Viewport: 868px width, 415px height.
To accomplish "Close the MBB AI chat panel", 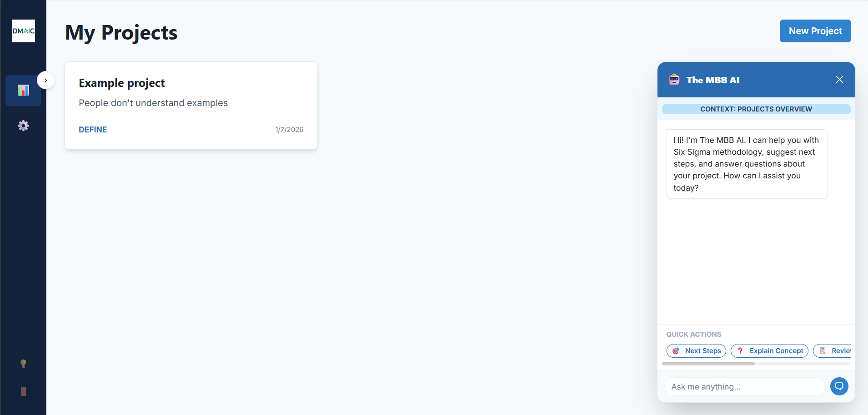I will click(x=839, y=80).
